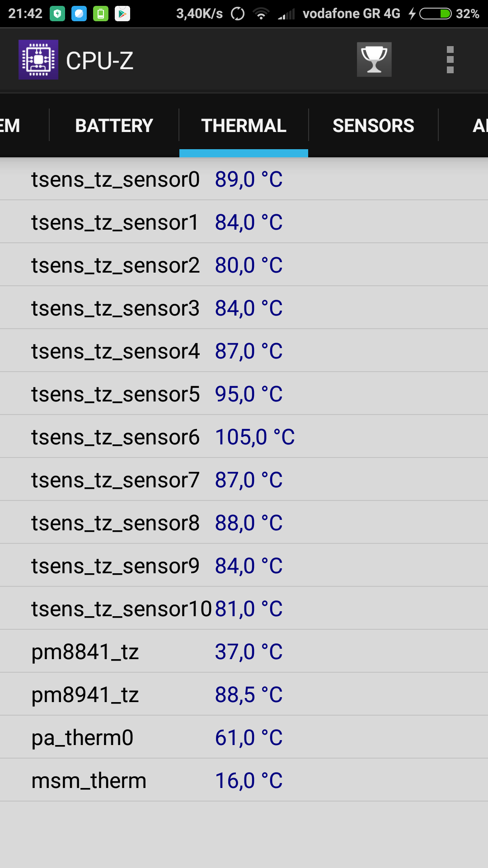This screenshot has height=868, width=488.
Task: Tap the Play Store notification icon
Action: pyautogui.click(x=122, y=14)
